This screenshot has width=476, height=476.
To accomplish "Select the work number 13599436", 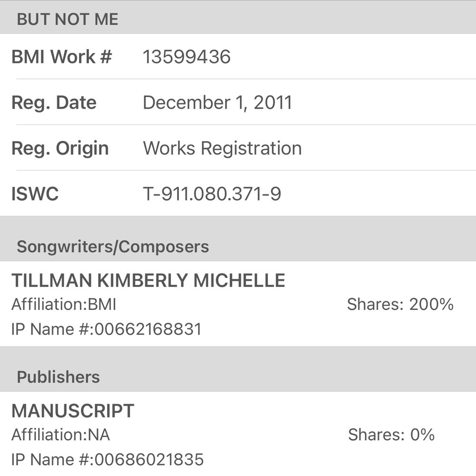I will click(x=187, y=57).
